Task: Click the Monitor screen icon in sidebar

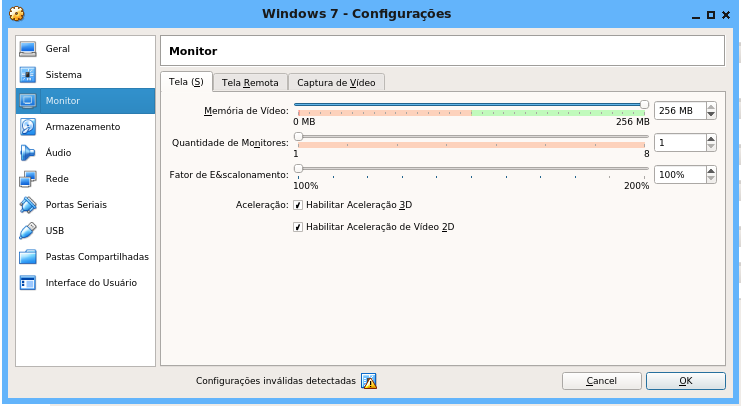Action: 28,101
